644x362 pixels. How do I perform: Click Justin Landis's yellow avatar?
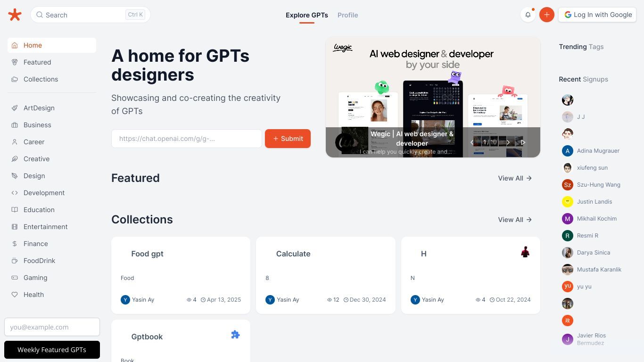[x=568, y=202]
